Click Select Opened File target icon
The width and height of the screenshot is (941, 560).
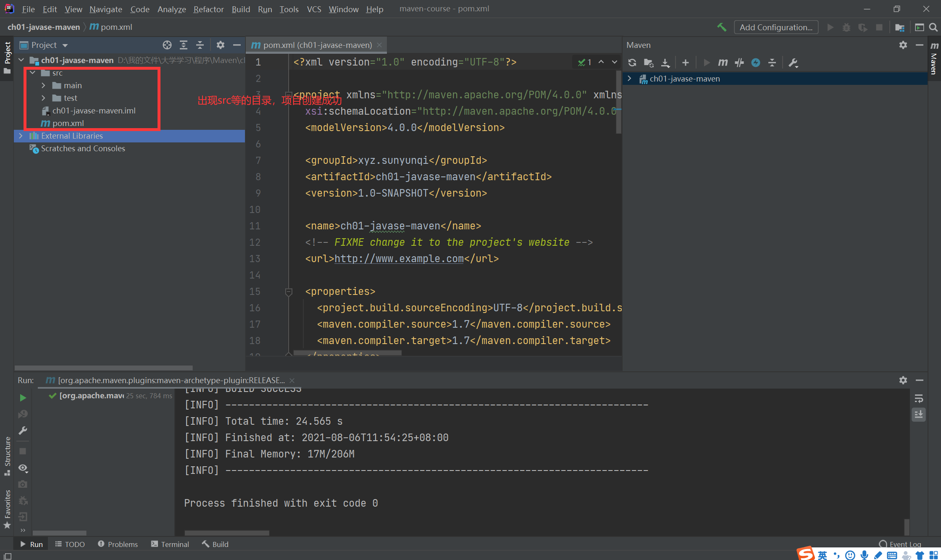tap(167, 45)
